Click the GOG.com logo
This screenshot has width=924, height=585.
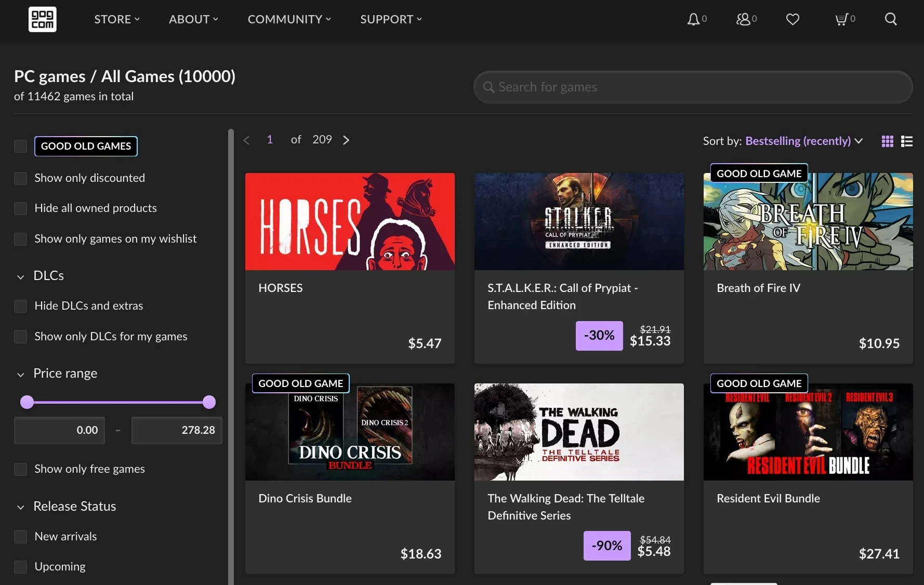coord(42,19)
